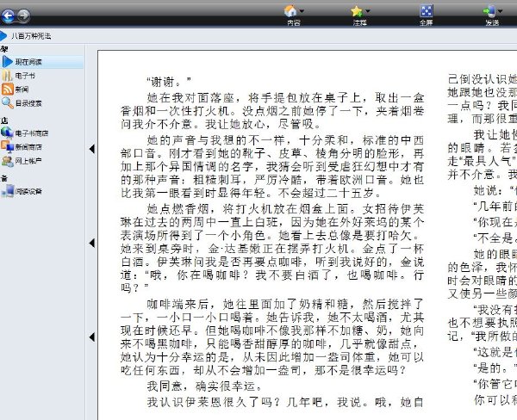Click the blue play icon beside 八百万种死法
This screenshot has height=420, width=517.
(3, 36)
